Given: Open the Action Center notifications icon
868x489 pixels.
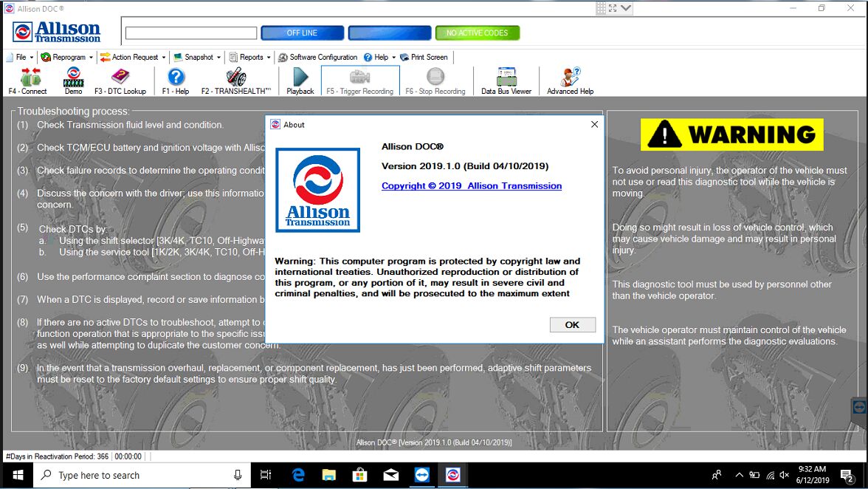Looking at the screenshot, I should coord(847,475).
